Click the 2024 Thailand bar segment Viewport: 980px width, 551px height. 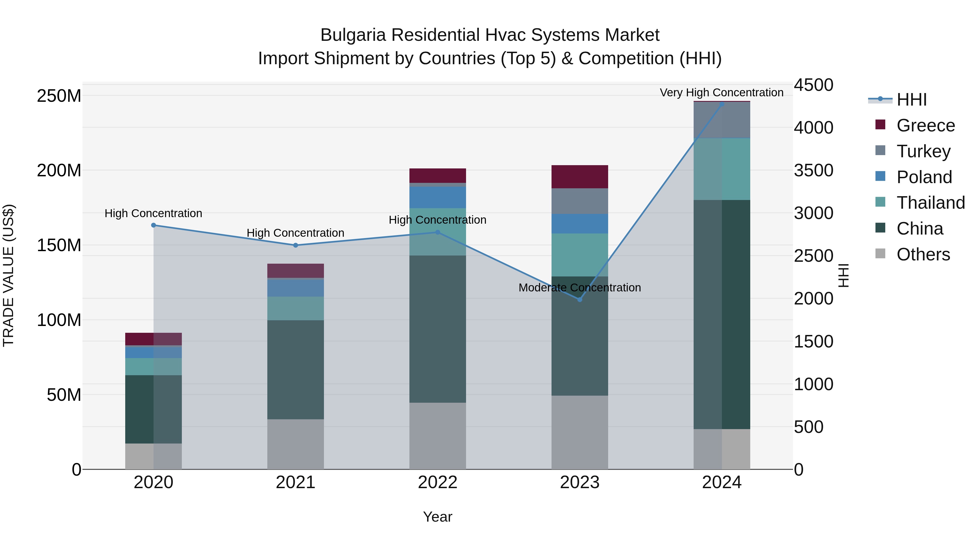click(722, 169)
